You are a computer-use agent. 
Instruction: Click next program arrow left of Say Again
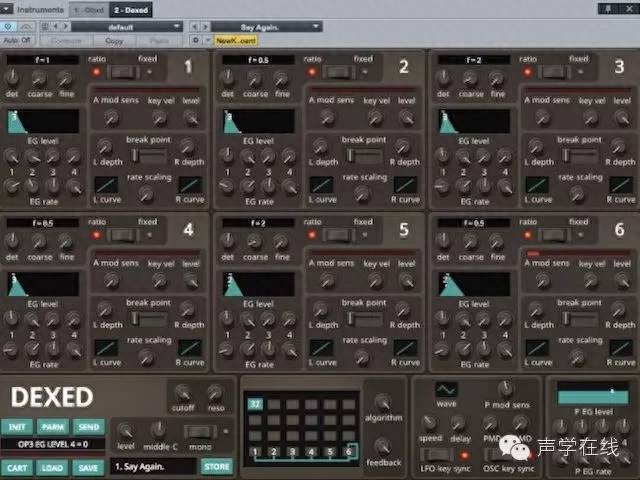(x=205, y=27)
